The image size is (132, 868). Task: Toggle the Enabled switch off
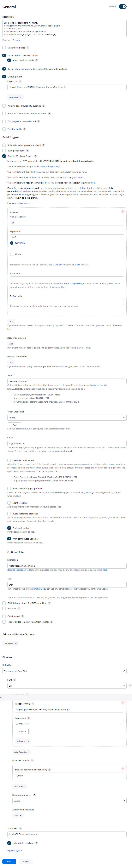[123, 6]
